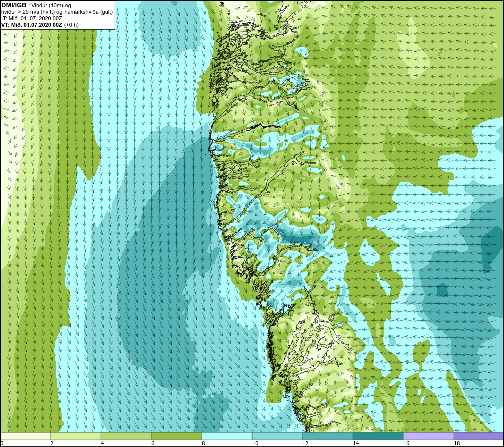The width and height of the screenshot is (504, 447).
Task: Click the scale label '4'
Action: [x=102, y=443]
